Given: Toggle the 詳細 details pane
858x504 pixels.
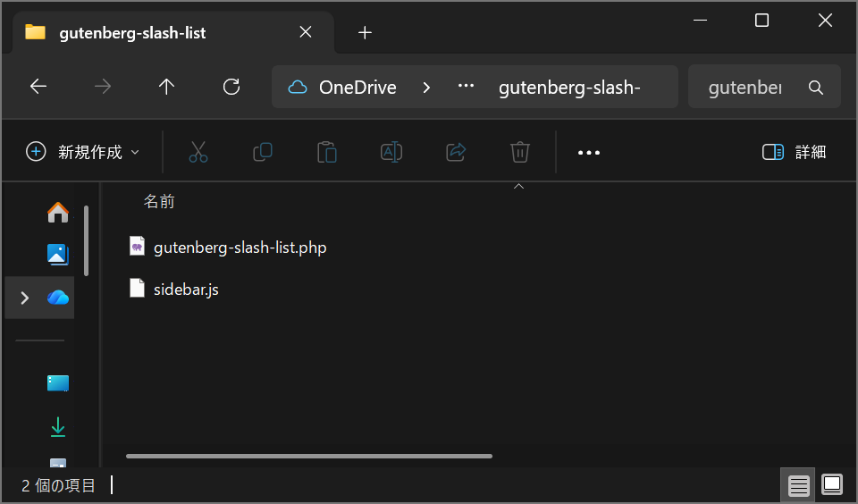Looking at the screenshot, I should (794, 152).
